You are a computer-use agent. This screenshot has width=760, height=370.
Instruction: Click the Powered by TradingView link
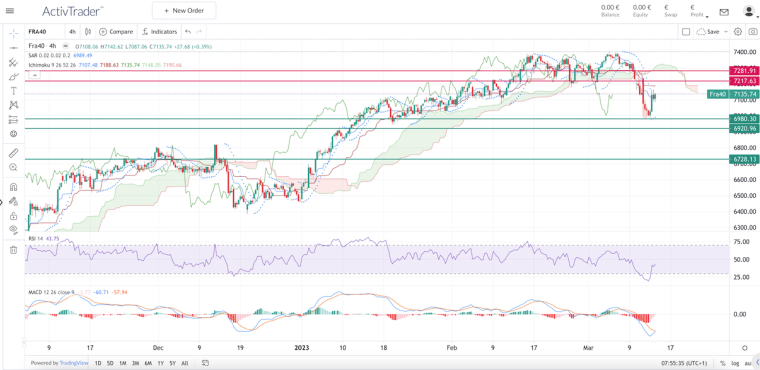pos(59,363)
